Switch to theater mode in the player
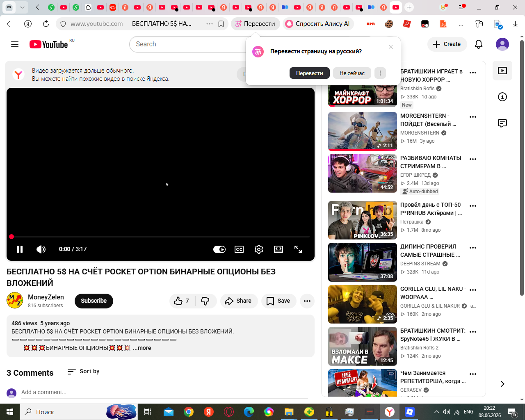525x420 pixels. tap(278, 249)
